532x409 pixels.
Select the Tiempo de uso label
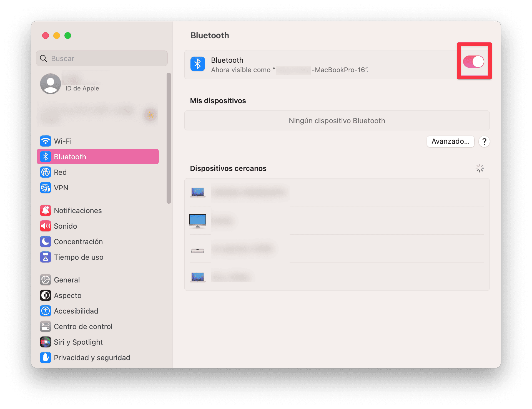point(79,257)
